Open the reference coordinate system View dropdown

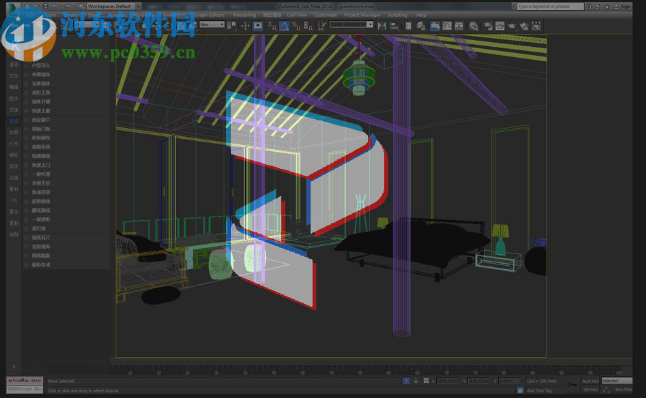tap(212, 25)
